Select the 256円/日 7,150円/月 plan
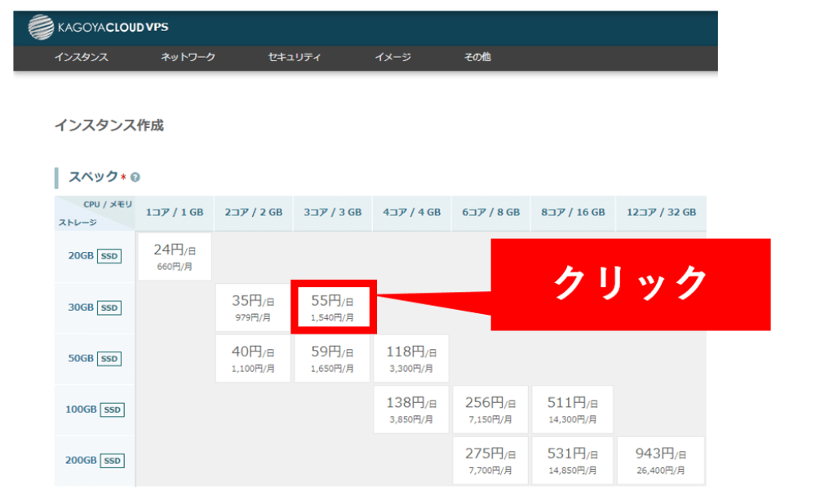This screenshot has width=816, height=504. tap(490, 409)
